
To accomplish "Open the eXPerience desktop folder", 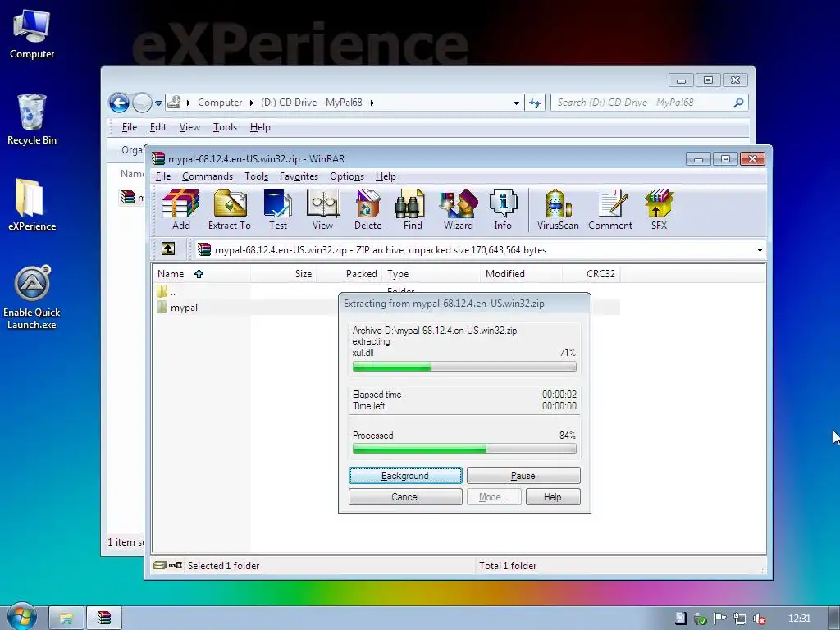I will coord(32,204).
